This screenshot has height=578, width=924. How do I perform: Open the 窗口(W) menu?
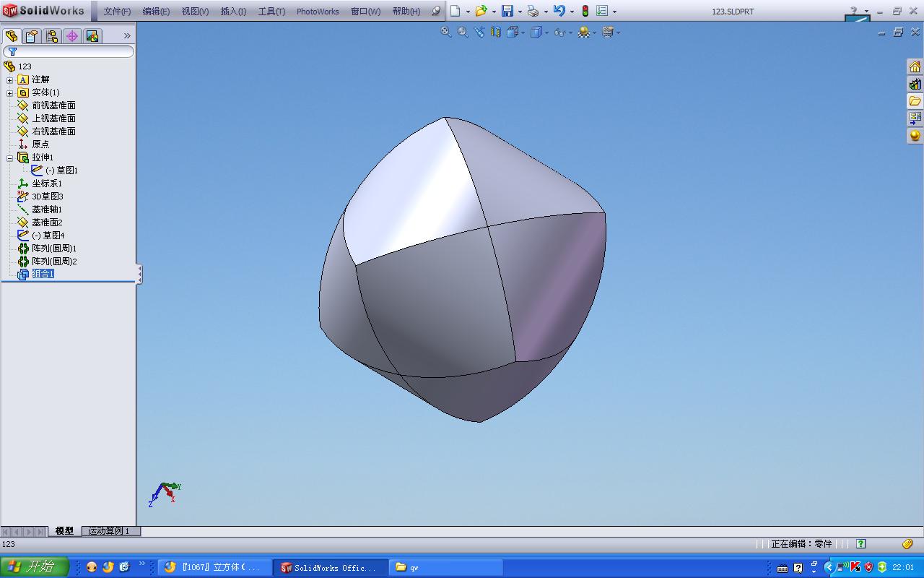click(x=365, y=12)
